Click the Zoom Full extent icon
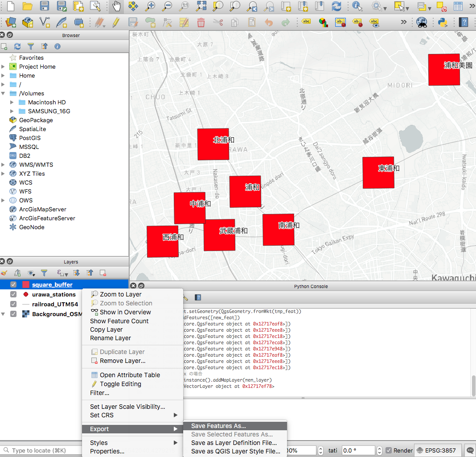The height and width of the screenshot is (457, 476). 201,6
